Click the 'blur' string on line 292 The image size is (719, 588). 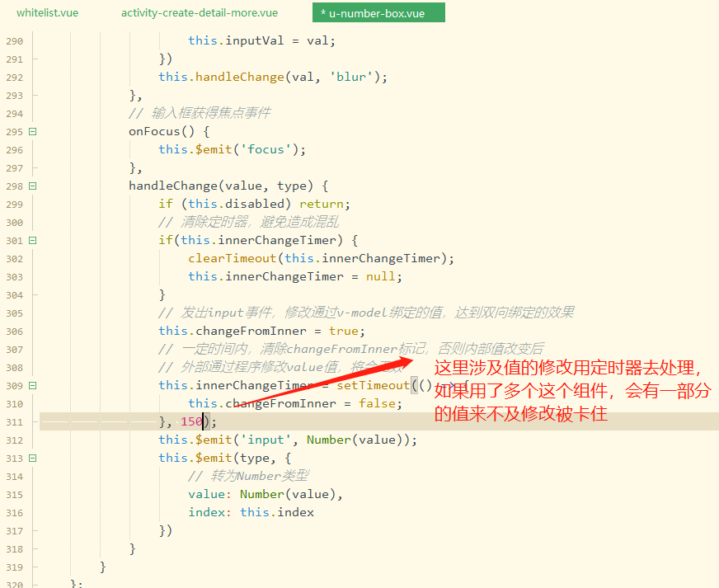[x=351, y=77]
